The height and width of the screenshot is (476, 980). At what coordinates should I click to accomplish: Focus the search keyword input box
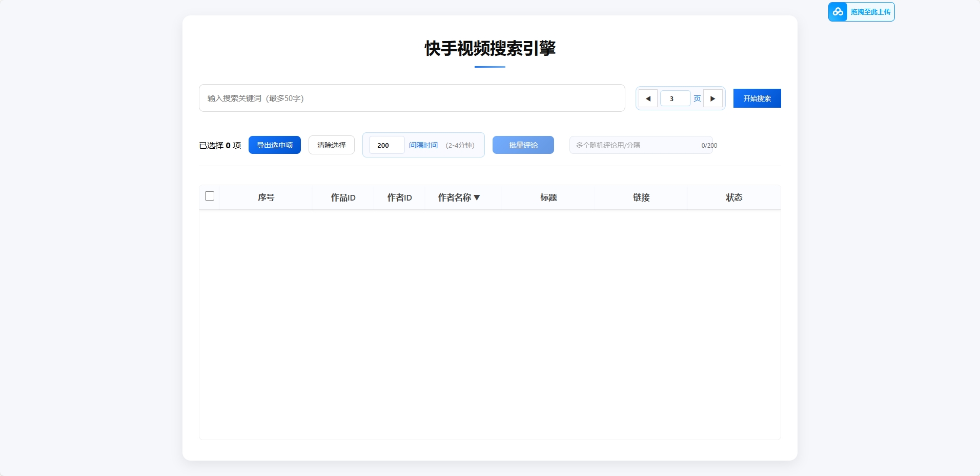412,98
